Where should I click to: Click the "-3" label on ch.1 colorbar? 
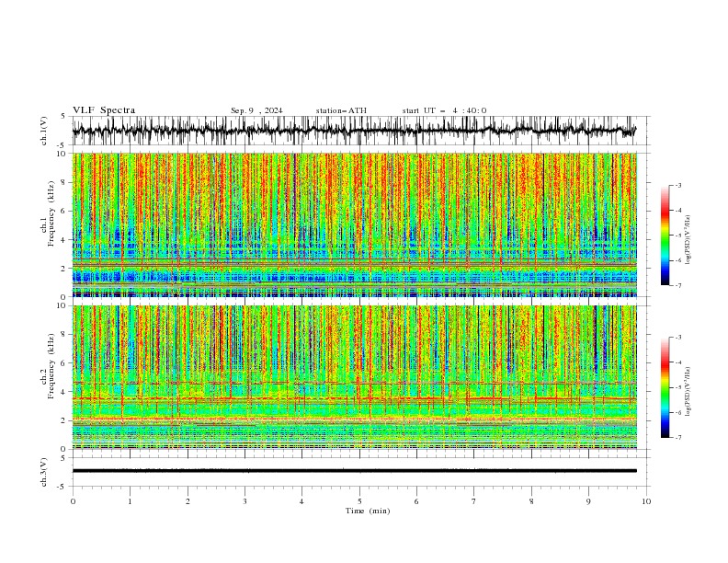[678, 185]
